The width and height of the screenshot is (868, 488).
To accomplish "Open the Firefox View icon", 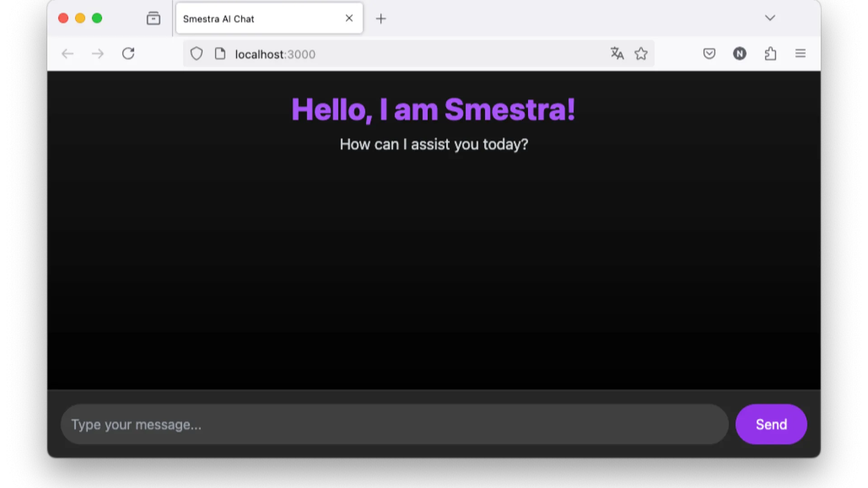I will pyautogui.click(x=153, y=18).
